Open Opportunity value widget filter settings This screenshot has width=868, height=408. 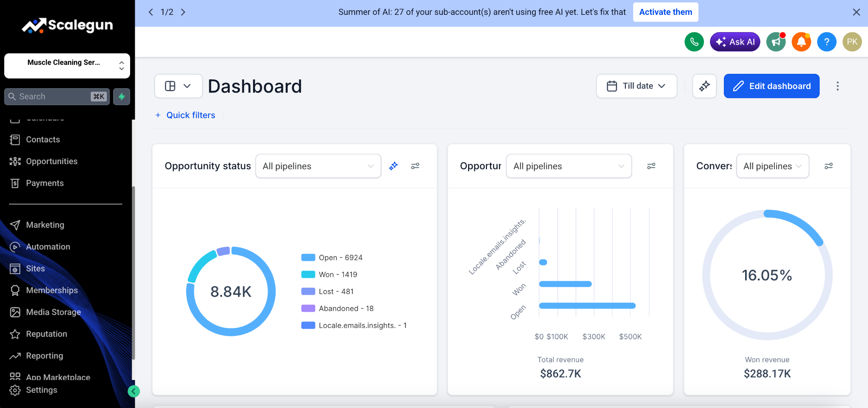651,166
